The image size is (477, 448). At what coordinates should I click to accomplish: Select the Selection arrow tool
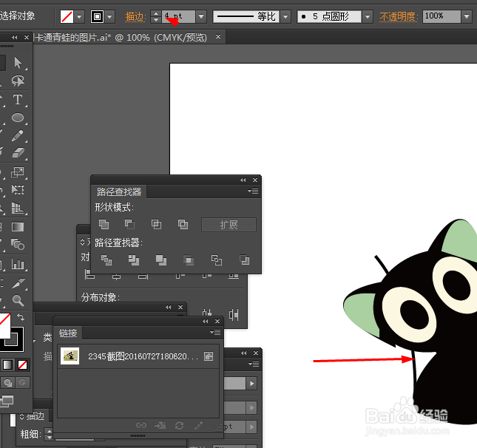pyautogui.click(x=18, y=63)
